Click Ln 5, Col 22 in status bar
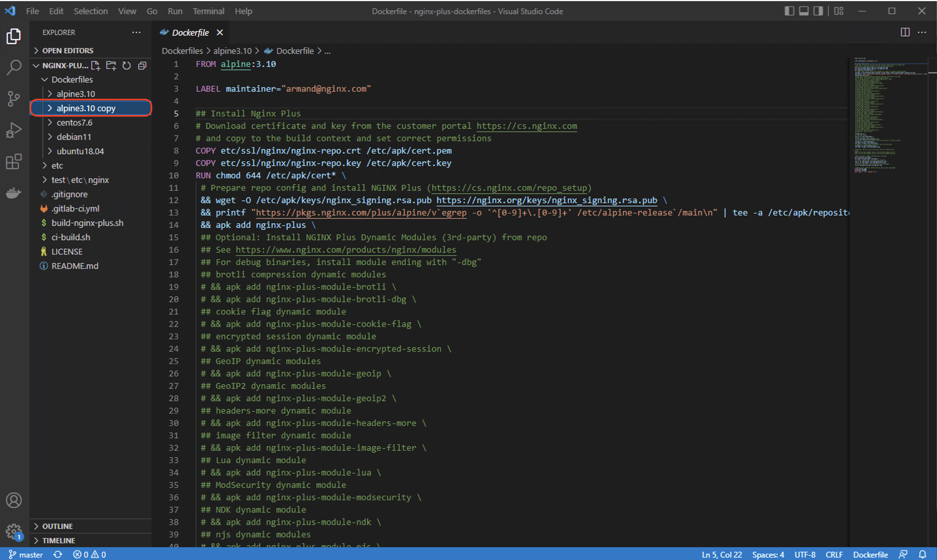Screen dimensions: 937x560 721,554
